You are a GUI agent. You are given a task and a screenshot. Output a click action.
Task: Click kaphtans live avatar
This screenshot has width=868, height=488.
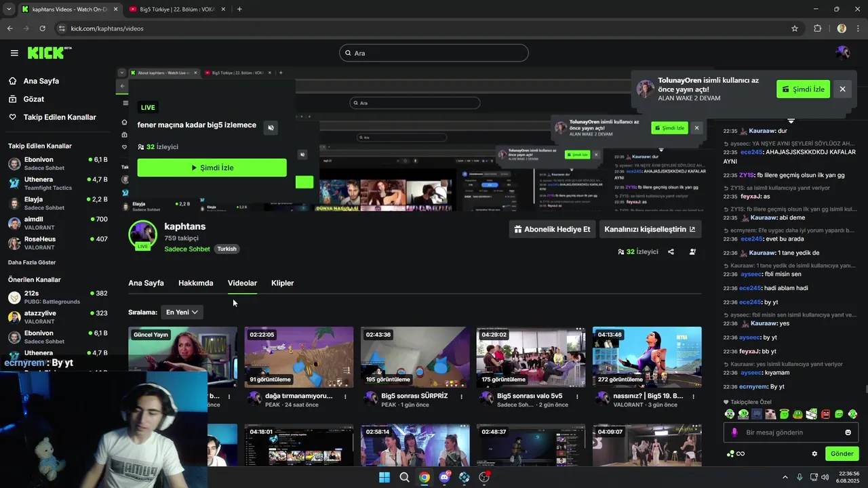point(142,235)
